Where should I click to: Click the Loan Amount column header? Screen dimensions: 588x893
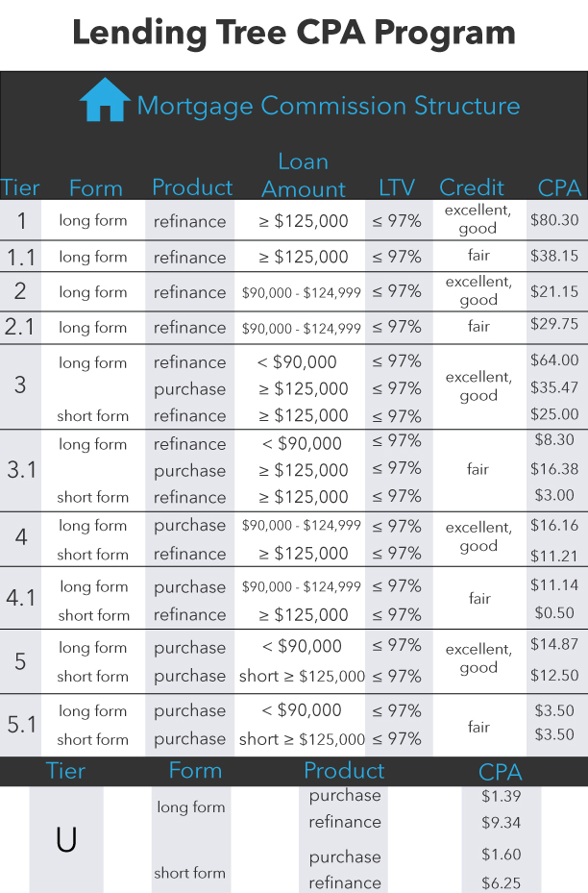coord(304,175)
